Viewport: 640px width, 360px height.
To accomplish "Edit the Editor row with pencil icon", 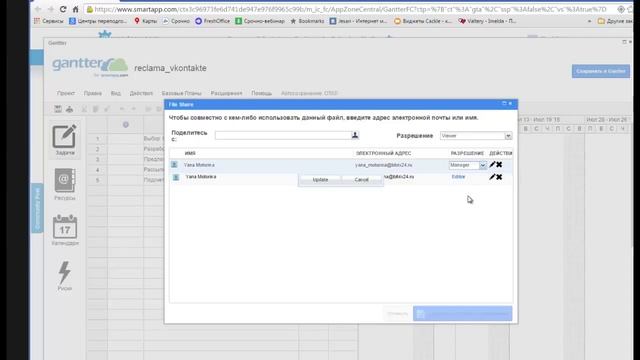I will [x=492, y=177].
